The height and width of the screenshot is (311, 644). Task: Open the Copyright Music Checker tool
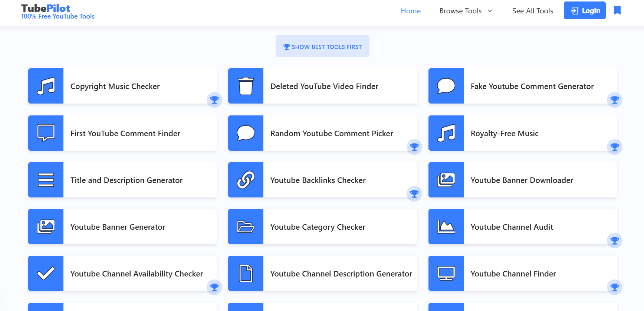[x=122, y=86]
